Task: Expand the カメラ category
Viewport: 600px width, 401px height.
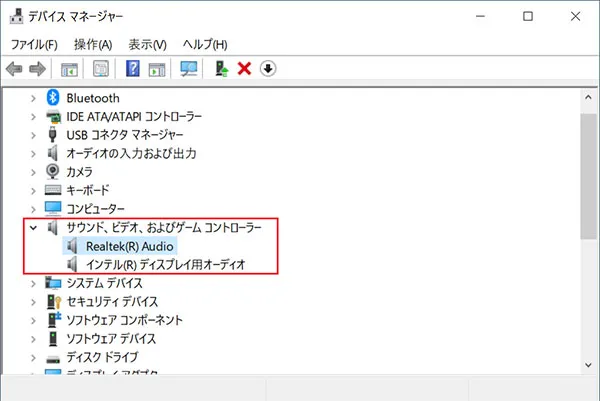Action: [33, 172]
